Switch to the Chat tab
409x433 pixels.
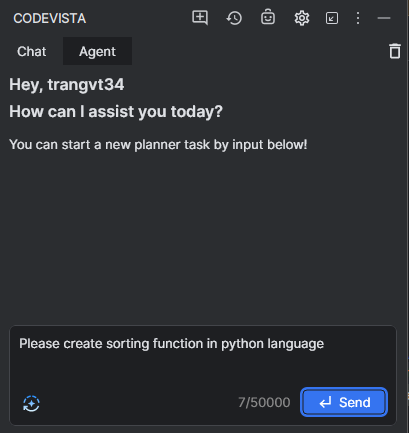32,51
